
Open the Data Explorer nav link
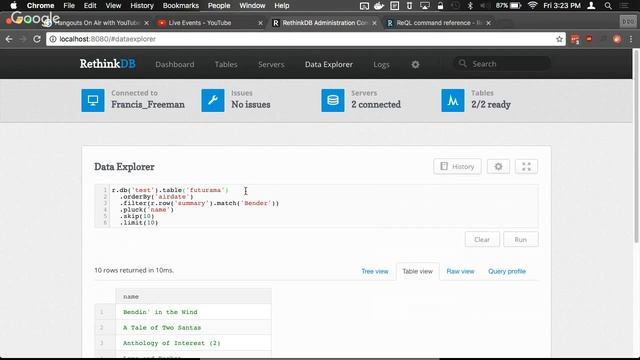coord(329,64)
